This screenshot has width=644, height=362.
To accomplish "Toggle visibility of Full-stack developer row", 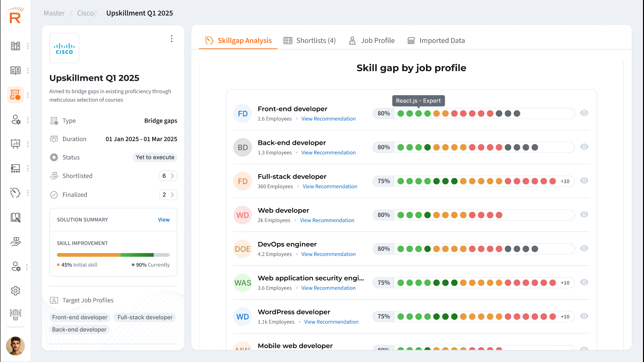I will coord(584,181).
